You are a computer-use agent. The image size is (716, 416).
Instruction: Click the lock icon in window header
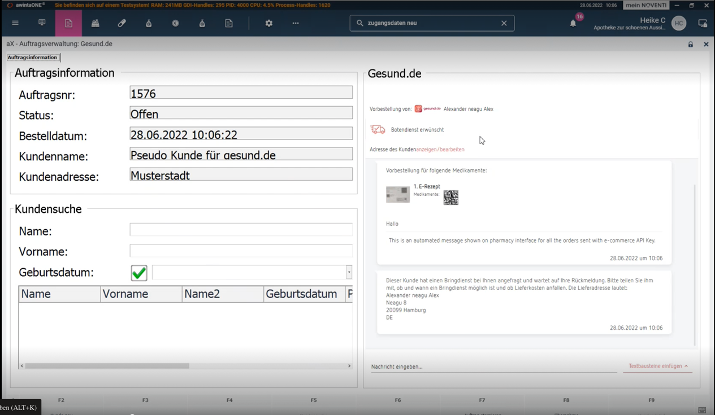(690, 44)
